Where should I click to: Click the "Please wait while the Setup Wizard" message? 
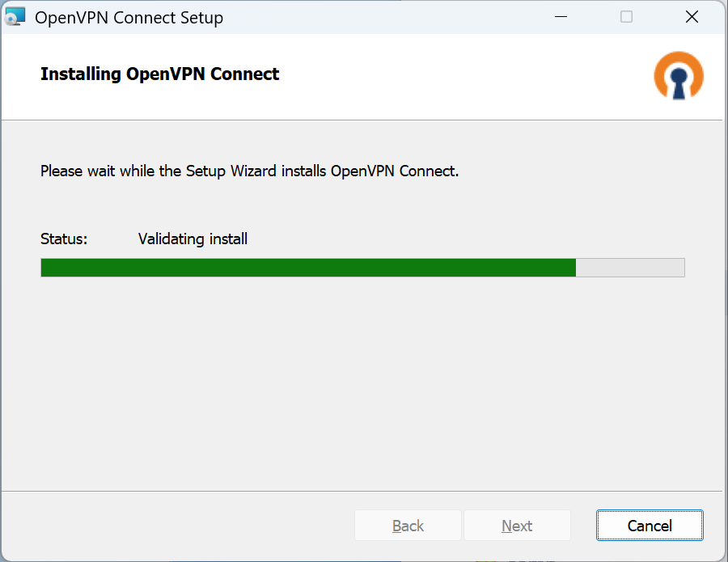[249, 171]
